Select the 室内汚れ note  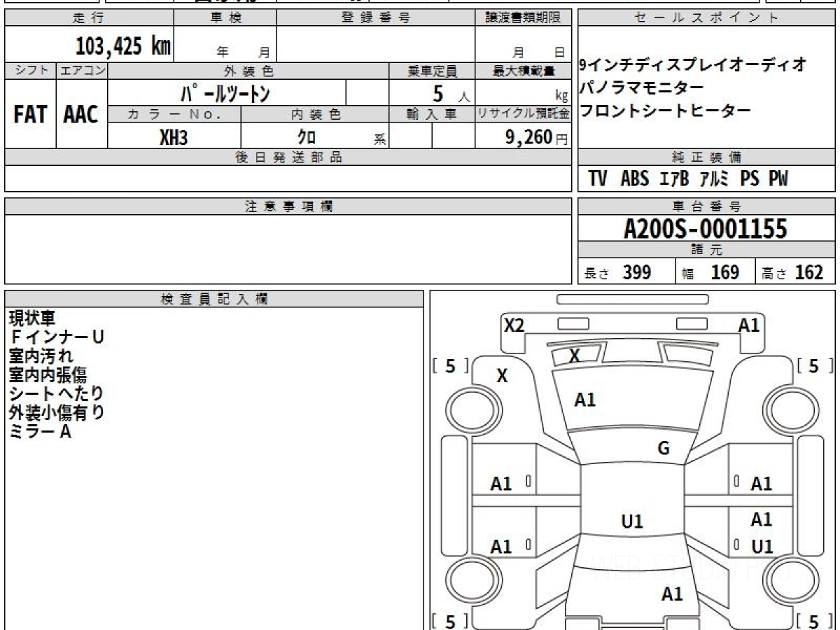coord(41,356)
